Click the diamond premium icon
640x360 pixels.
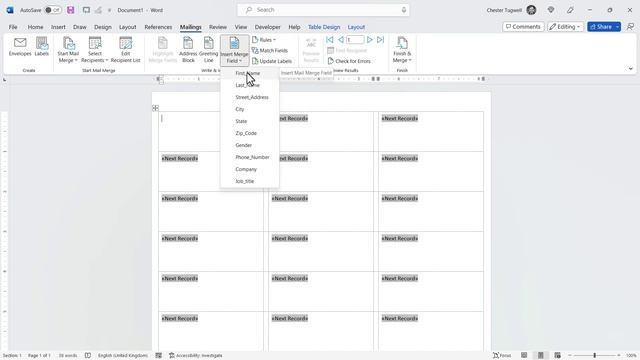(x=551, y=10)
